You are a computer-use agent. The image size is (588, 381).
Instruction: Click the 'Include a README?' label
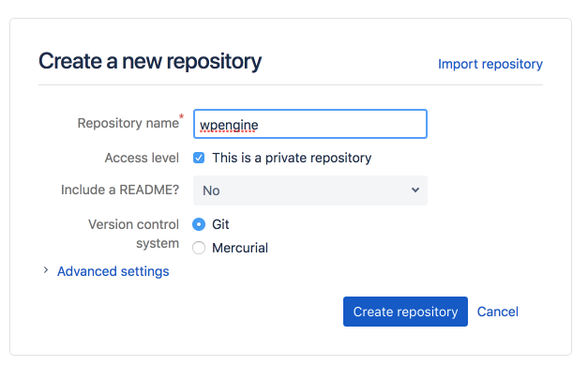(x=119, y=190)
